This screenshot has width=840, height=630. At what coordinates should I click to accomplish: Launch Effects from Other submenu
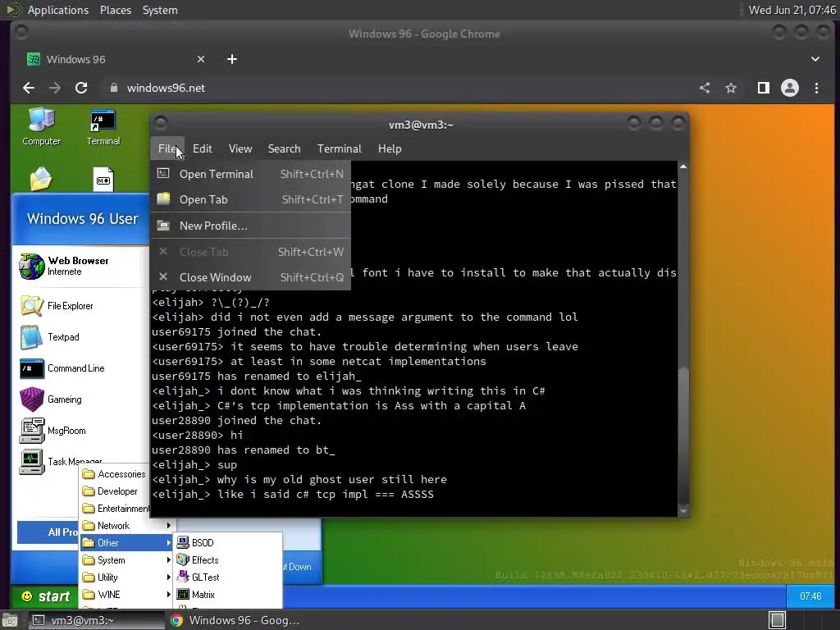(227, 559)
